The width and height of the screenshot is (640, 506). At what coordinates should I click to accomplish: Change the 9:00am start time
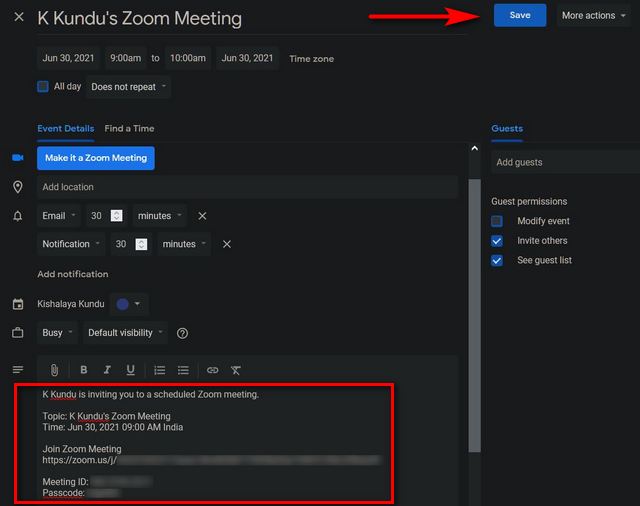click(x=125, y=58)
